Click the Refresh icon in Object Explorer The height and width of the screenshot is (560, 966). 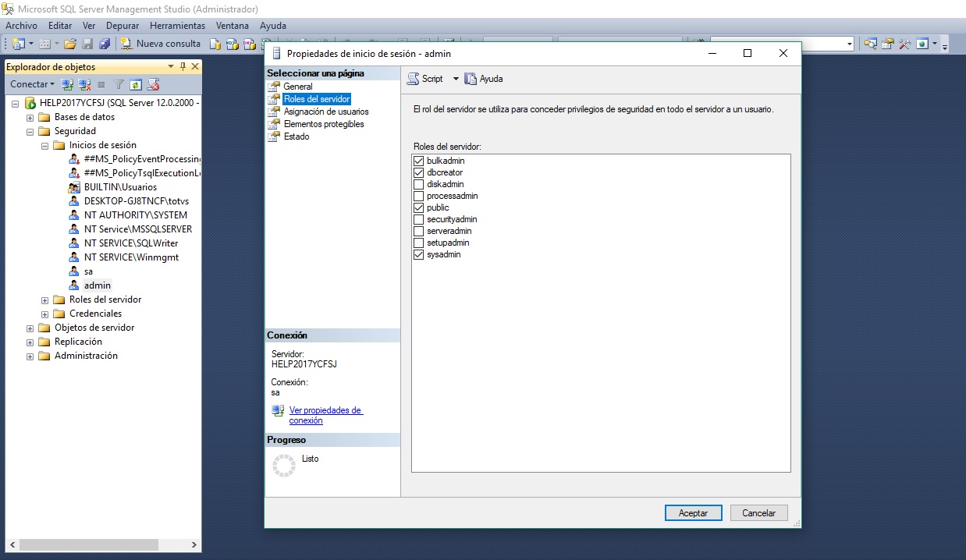coord(136,84)
